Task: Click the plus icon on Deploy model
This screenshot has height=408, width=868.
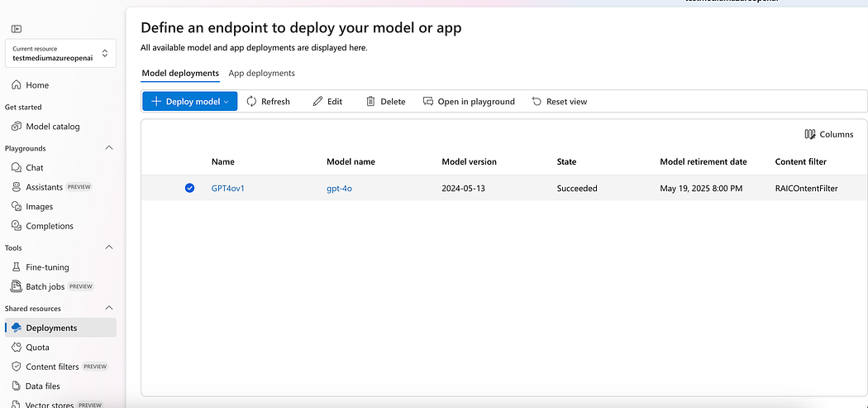Action: point(156,102)
